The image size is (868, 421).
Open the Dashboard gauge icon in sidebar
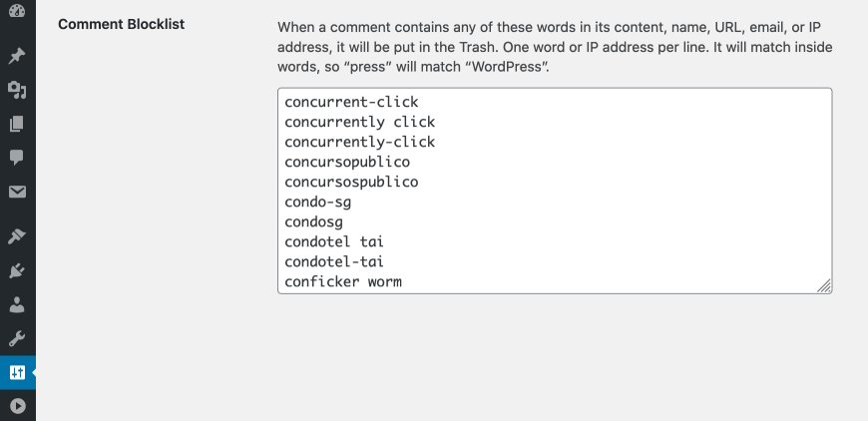[x=17, y=11]
